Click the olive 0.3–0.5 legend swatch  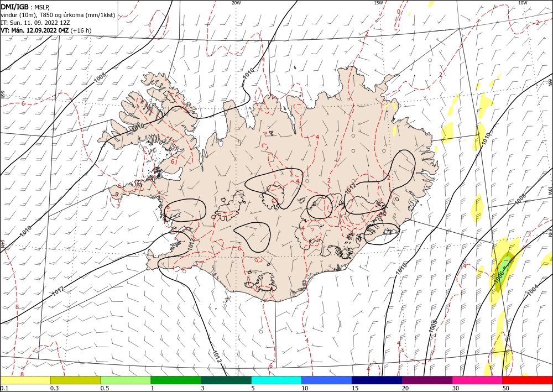(x=75, y=380)
